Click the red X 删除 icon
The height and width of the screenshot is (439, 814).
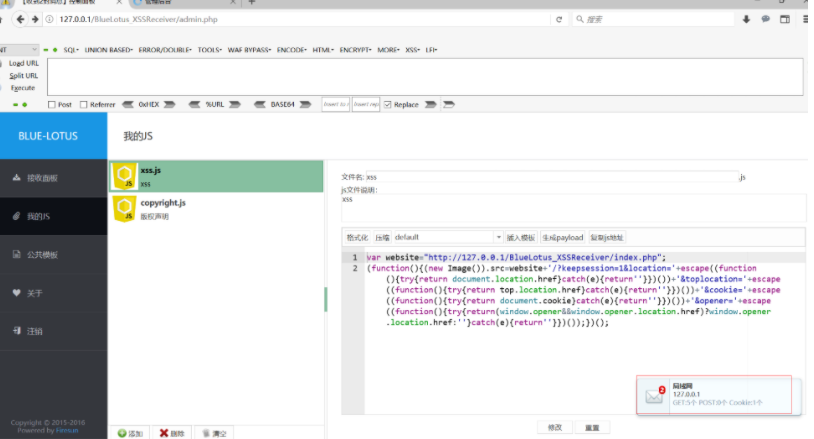coord(164,433)
